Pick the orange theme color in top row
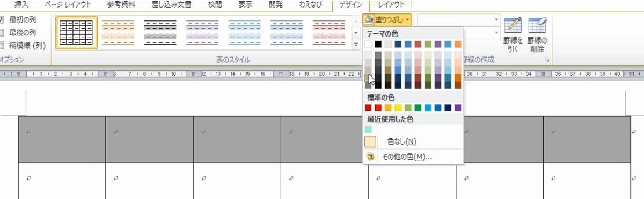Screen dimensions: 644x199 (x=458, y=44)
